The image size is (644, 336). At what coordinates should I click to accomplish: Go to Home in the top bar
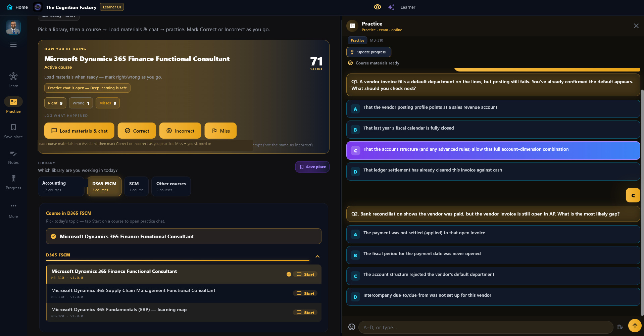click(17, 7)
